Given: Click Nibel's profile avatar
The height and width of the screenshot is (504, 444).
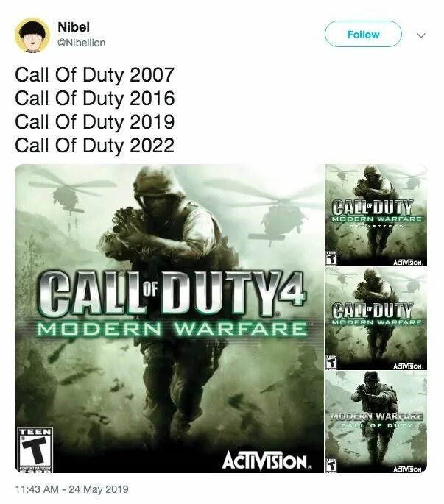Looking at the screenshot, I should [x=32, y=35].
